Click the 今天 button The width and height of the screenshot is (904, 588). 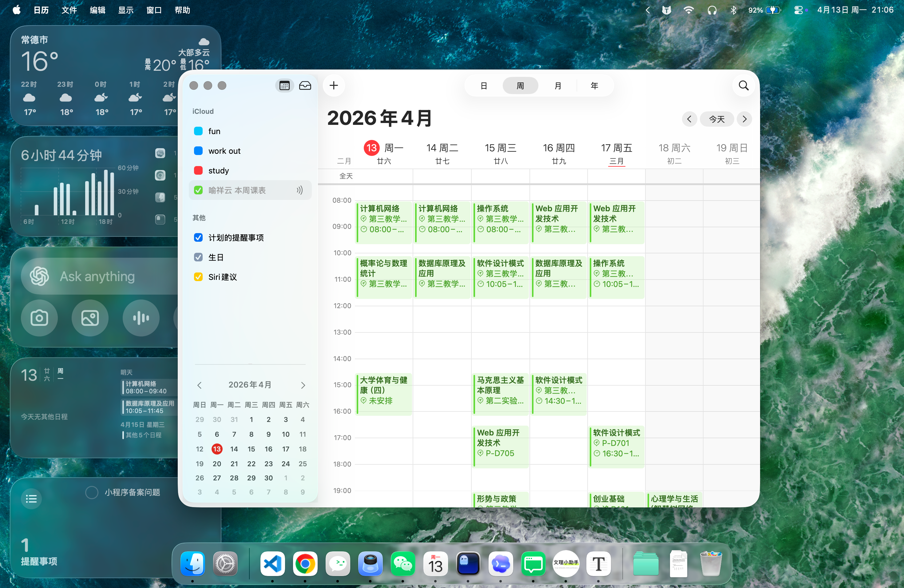[x=717, y=119]
